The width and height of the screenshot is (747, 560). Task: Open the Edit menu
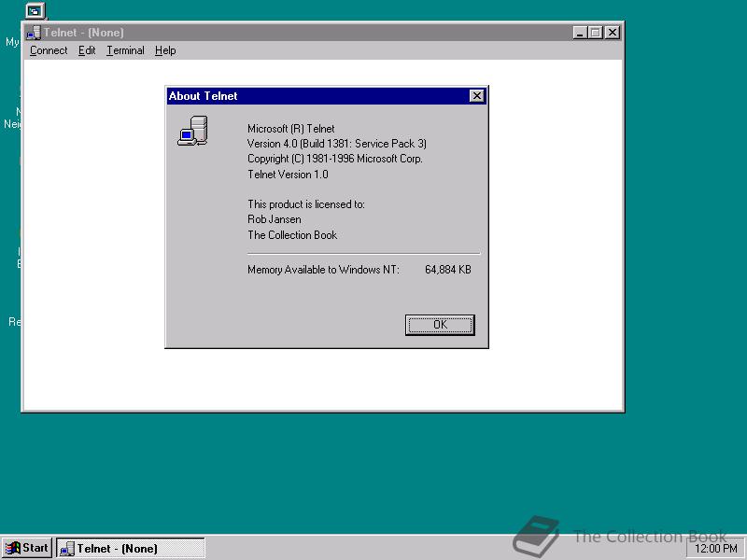[87, 50]
